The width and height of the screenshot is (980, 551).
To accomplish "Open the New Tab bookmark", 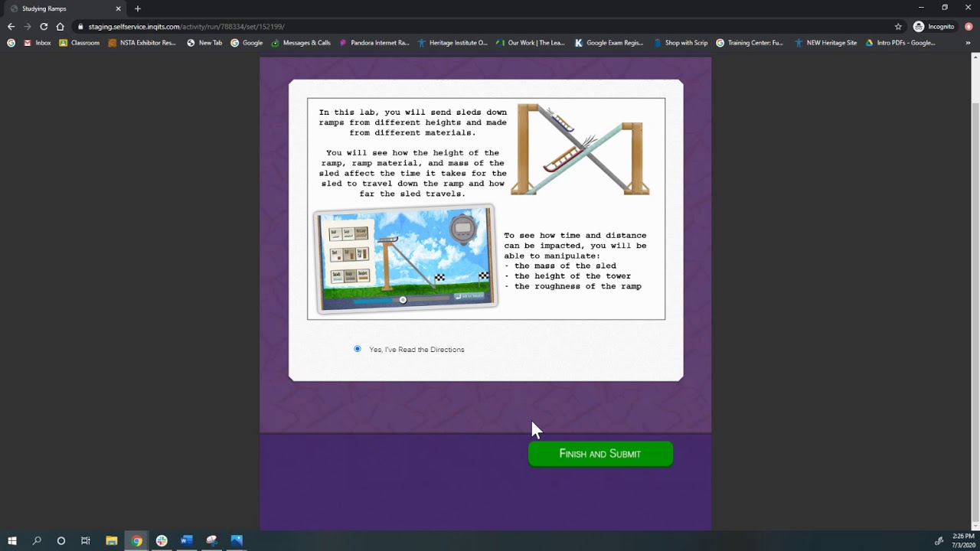I will (x=204, y=43).
